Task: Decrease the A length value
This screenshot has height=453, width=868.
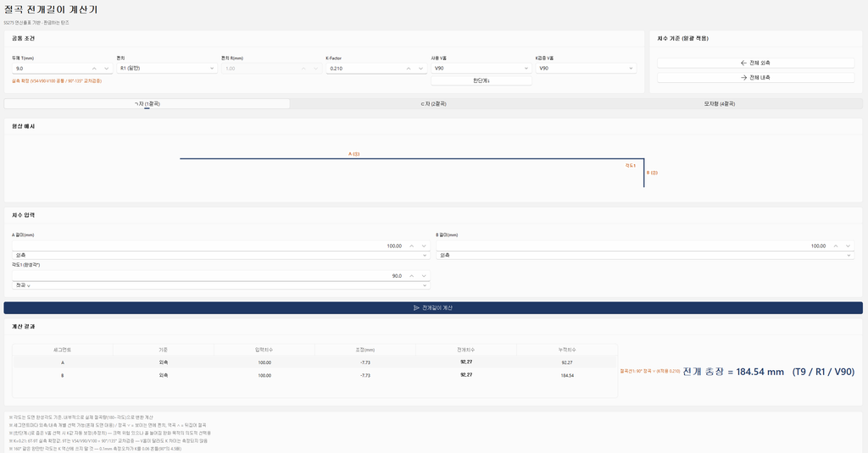Action: (x=424, y=246)
